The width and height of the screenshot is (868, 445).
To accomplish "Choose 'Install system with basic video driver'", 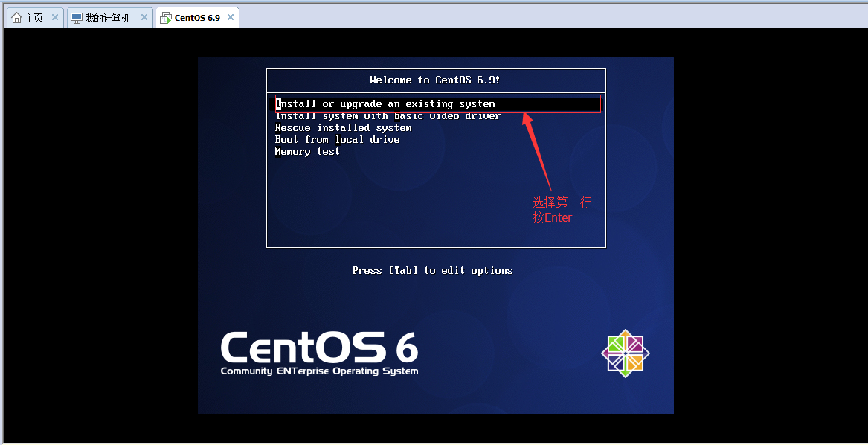I will coord(388,116).
